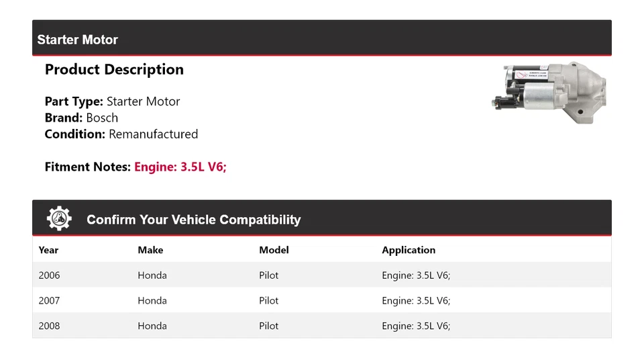Select the Year column header

pos(48,250)
